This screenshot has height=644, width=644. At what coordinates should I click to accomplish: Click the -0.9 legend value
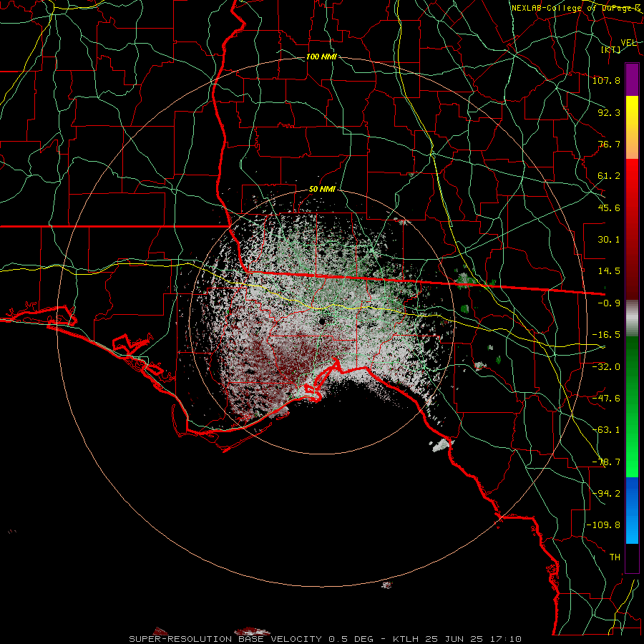pos(609,303)
